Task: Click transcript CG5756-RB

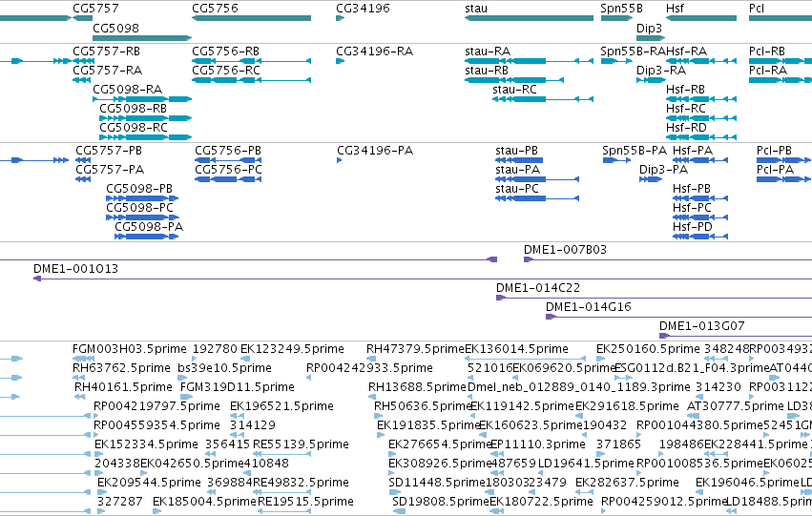Action: (225, 52)
